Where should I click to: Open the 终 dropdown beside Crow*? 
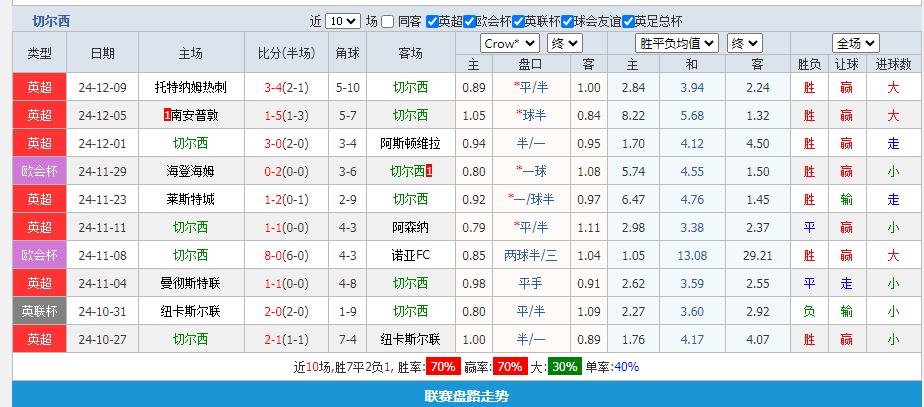point(566,44)
